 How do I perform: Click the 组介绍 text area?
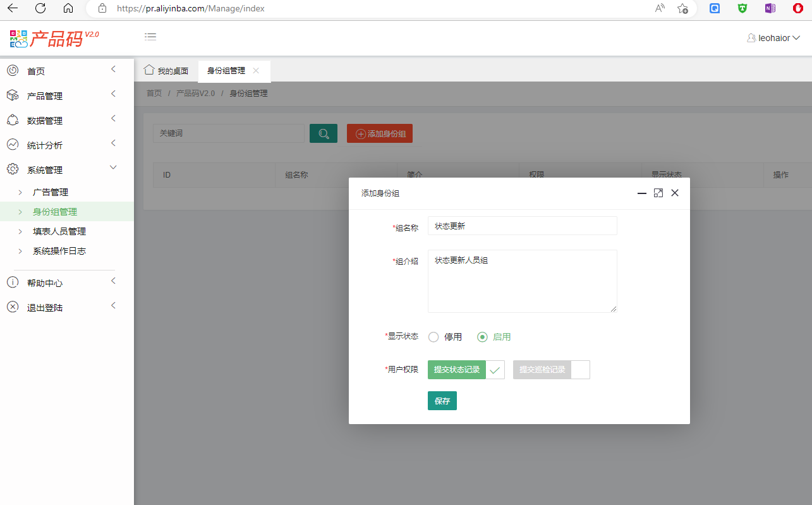pyautogui.click(x=522, y=281)
